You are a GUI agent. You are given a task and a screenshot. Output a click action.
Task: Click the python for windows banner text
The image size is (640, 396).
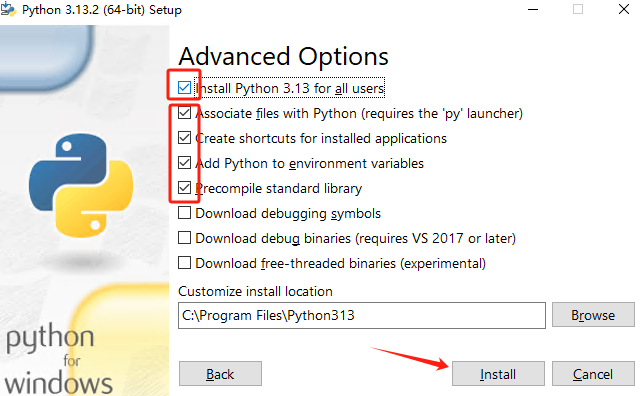tap(58, 359)
